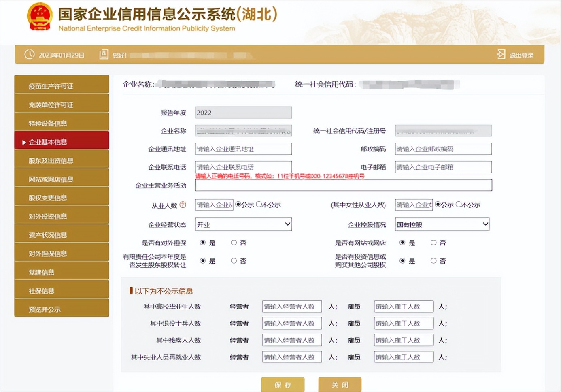Select 否 for 是否有网站或网店

[433, 242]
